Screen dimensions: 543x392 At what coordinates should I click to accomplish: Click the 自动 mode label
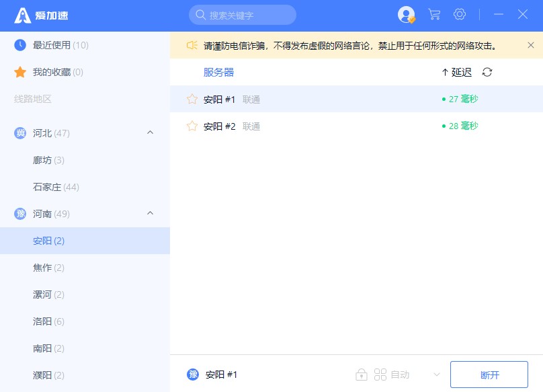400,375
